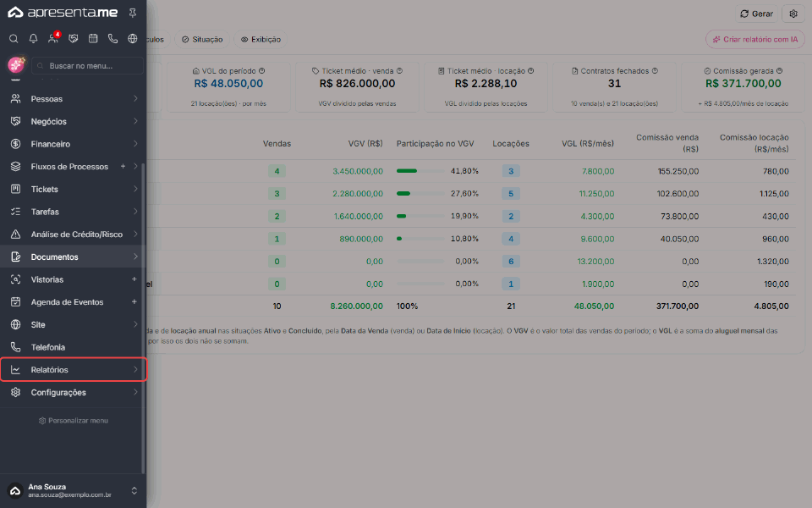Click the 27,60% participation progress bar
Screen dimensions: 812x508
420,193
